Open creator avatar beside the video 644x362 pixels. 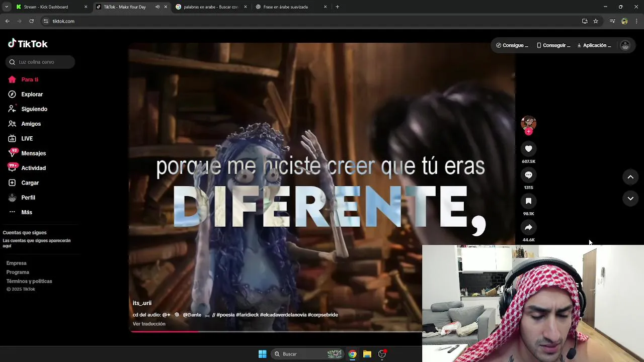coord(528,123)
